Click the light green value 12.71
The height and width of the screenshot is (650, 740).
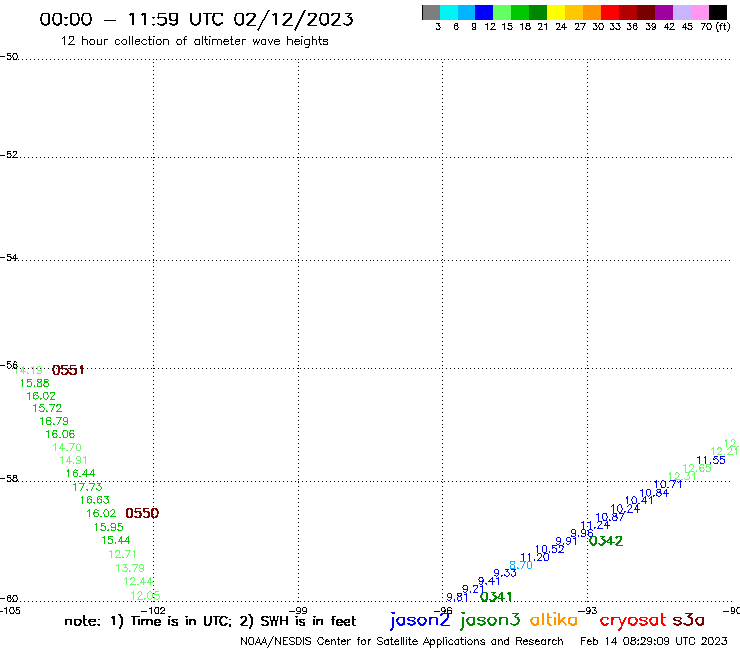pyautogui.click(x=122, y=554)
